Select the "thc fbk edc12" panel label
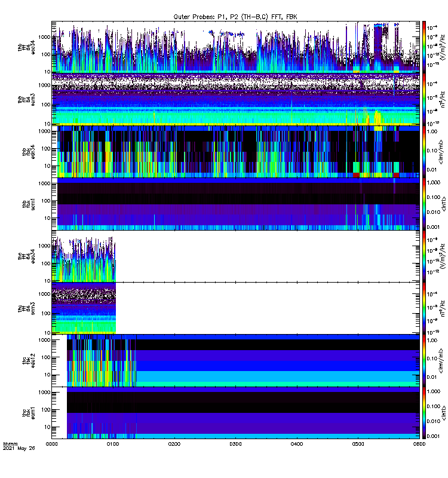448x478 pixels. (28, 361)
